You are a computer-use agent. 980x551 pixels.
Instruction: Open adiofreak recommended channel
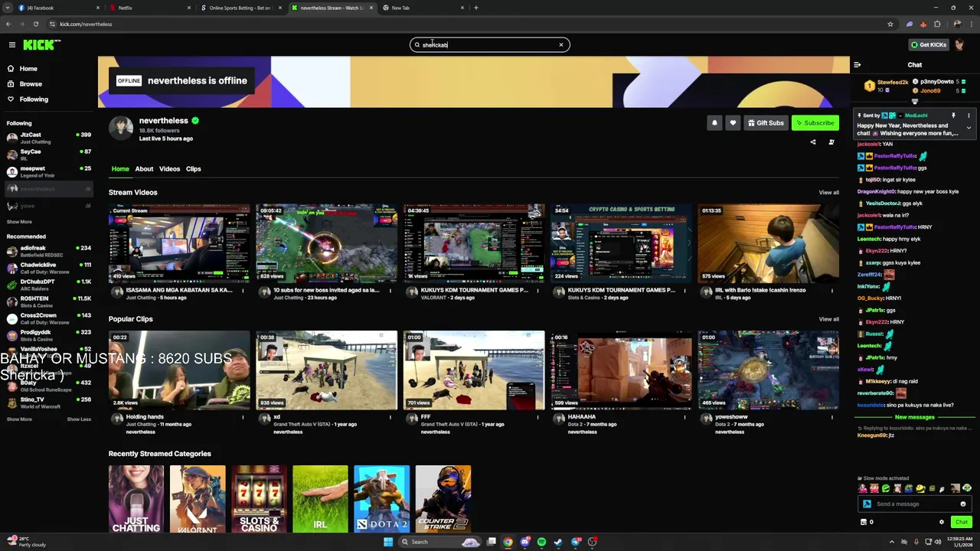click(x=49, y=251)
